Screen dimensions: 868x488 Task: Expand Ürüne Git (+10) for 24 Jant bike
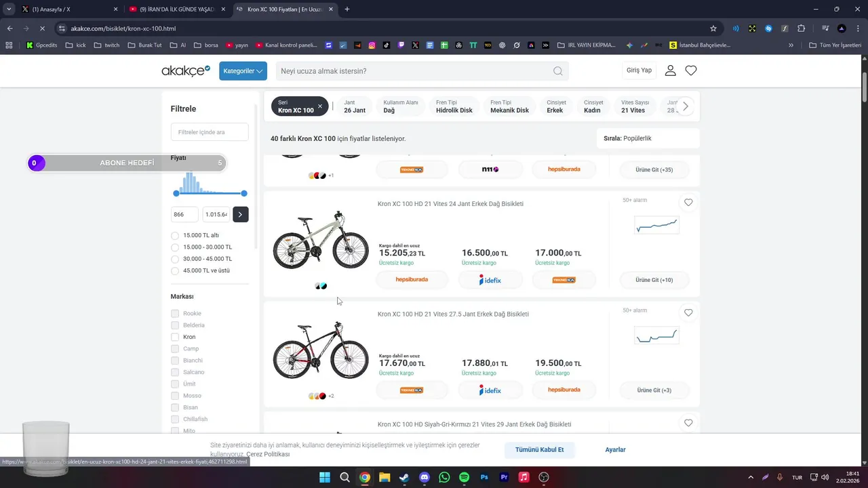(x=654, y=280)
